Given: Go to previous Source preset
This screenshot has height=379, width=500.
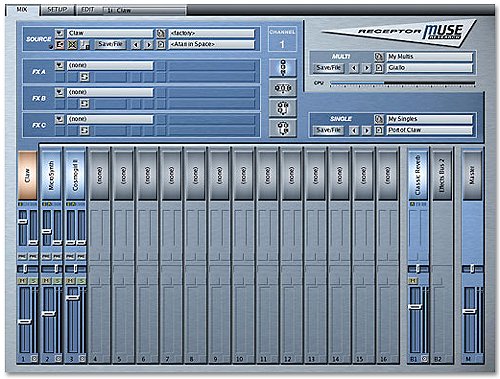Looking at the screenshot, I should [x=135, y=44].
